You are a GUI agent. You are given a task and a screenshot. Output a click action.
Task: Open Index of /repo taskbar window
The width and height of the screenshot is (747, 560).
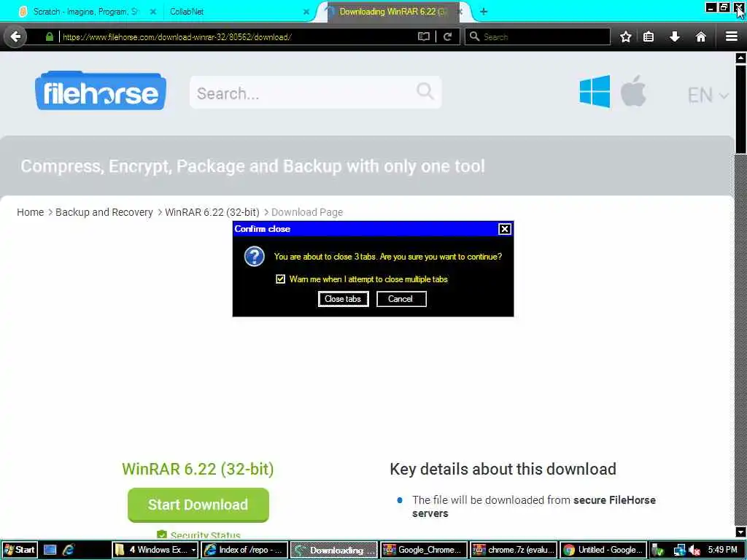point(244,550)
